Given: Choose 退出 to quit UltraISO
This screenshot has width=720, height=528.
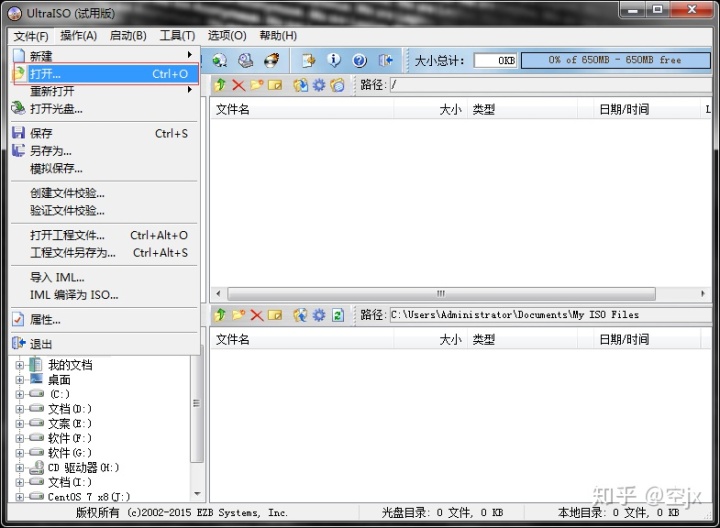Looking at the screenshot, I should (106, 344).
